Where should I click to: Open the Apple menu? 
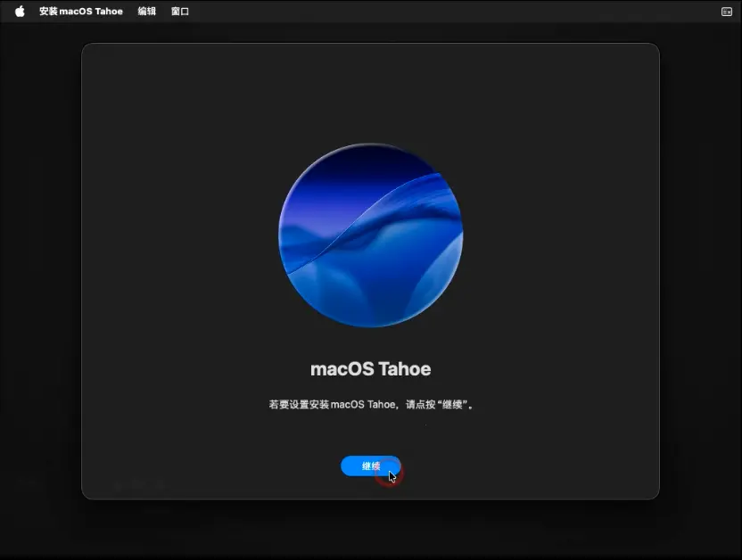click(x=20, y=12)
